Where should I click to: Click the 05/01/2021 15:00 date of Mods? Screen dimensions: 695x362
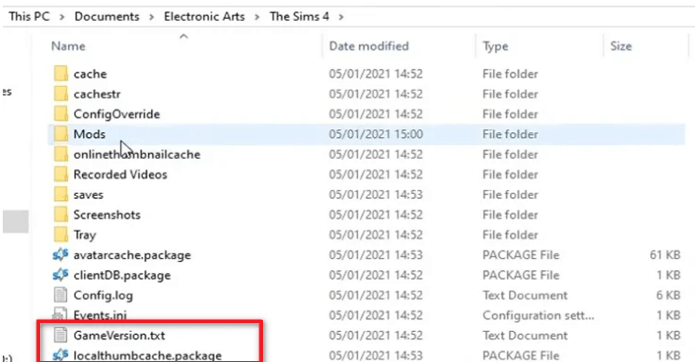coord(376,134)
